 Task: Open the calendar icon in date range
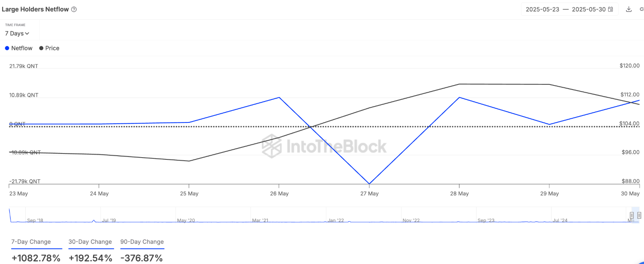(x=610, y=9)
